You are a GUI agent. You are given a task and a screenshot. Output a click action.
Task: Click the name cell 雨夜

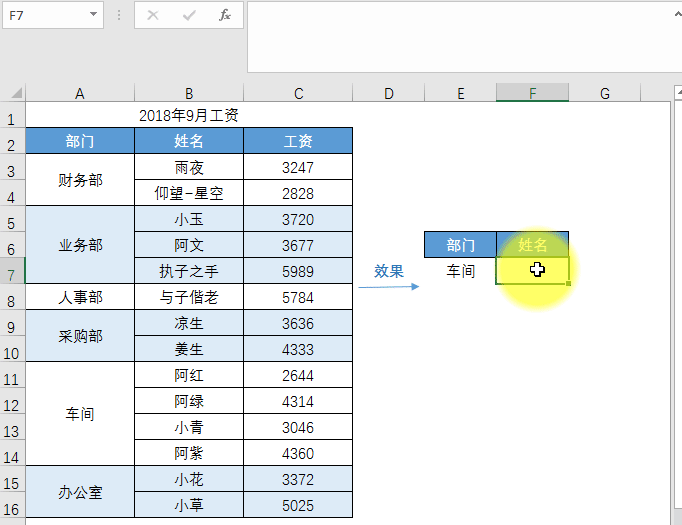[189, 167]
